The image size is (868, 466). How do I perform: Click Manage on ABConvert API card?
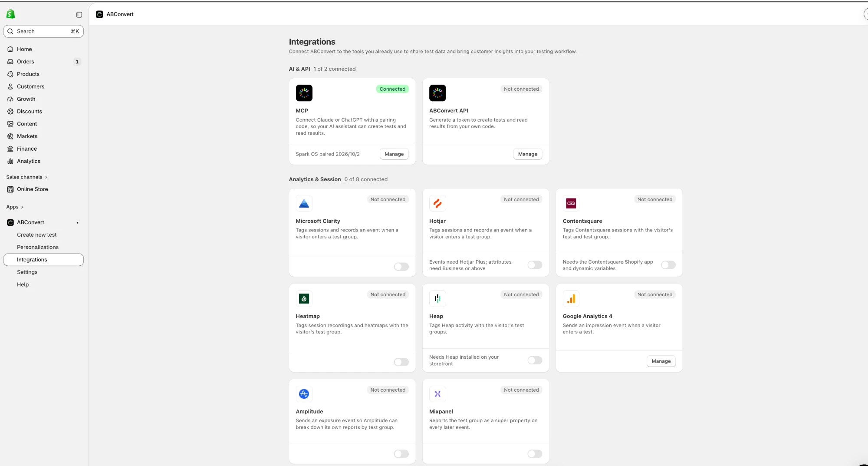[528, 154]
